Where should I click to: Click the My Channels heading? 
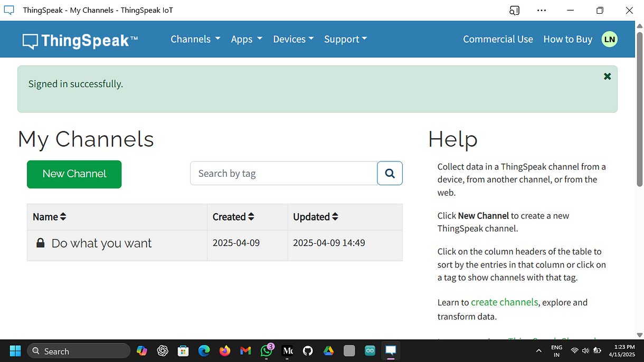(x=86, y=139)
